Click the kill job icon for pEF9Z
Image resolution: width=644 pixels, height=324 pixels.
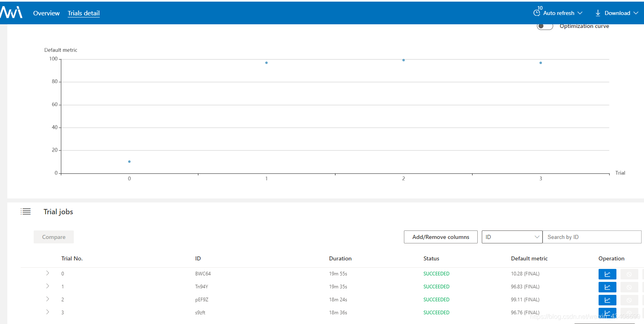pyautogui.click(x=629, y=300)
